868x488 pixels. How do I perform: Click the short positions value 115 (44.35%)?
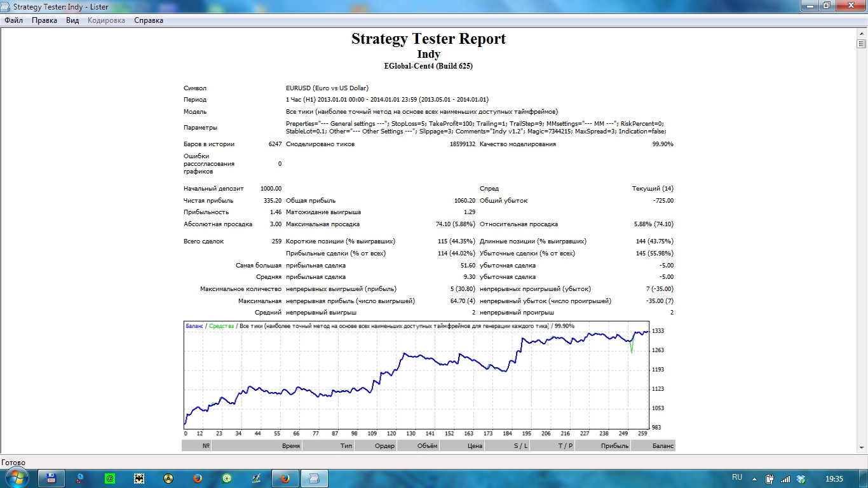(x=456, y=241)
